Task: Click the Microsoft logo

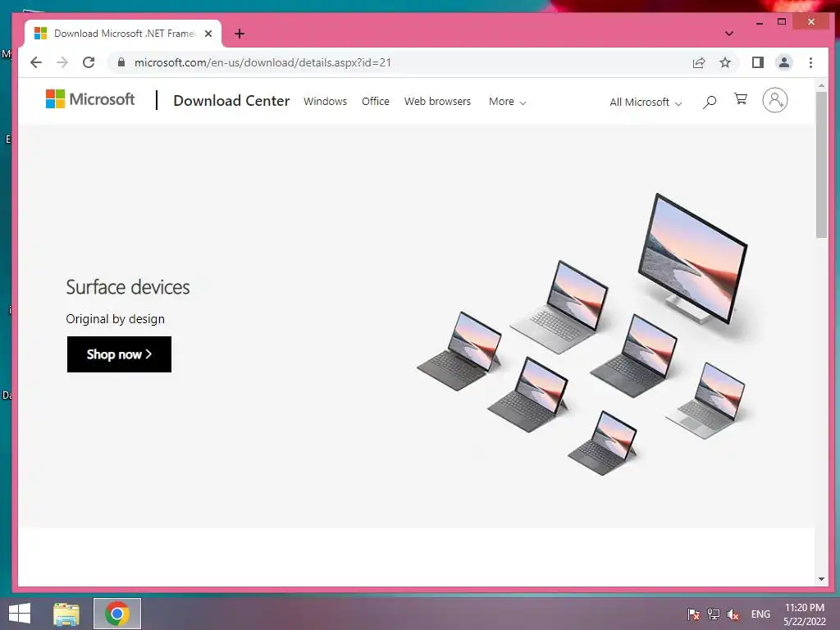Action: (90, 99)
